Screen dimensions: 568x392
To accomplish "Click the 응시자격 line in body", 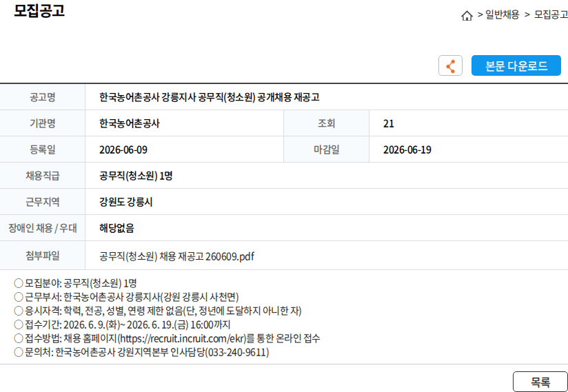I will pyautogui.click(x=158, y=311).
